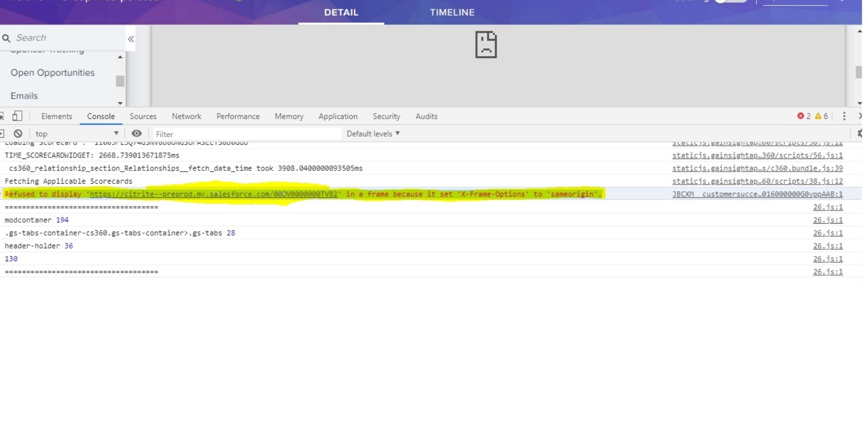Click the cs360_relationship_section fetch time log
The width and height of the screenshot is (868, 437).
tap(186, 168)
